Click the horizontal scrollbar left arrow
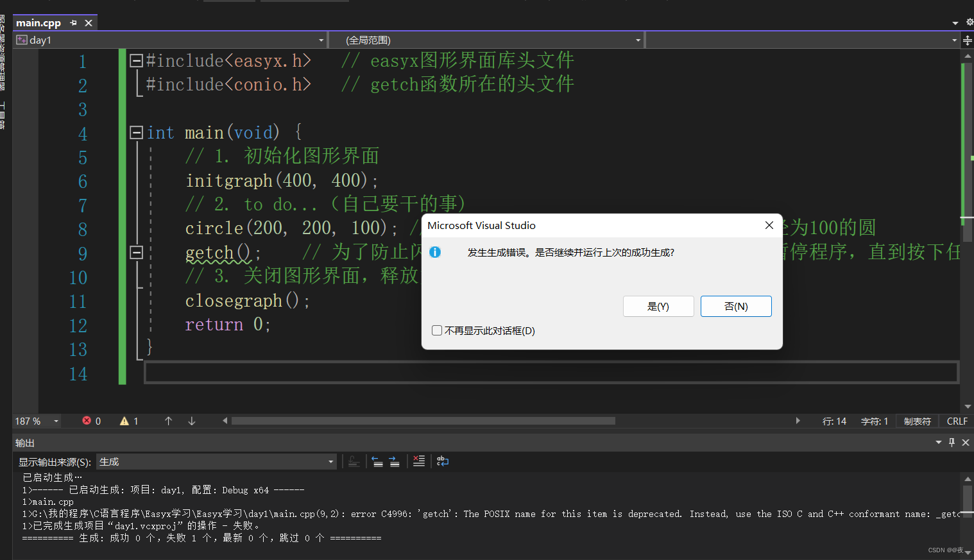The height and width of the screenshot is (560, 974). point(225,421)
